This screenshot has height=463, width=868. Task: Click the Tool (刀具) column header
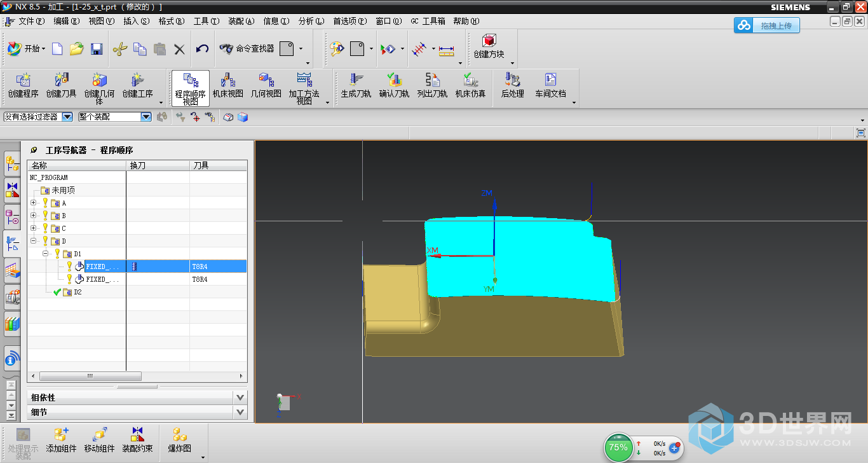tap(218, 165)
